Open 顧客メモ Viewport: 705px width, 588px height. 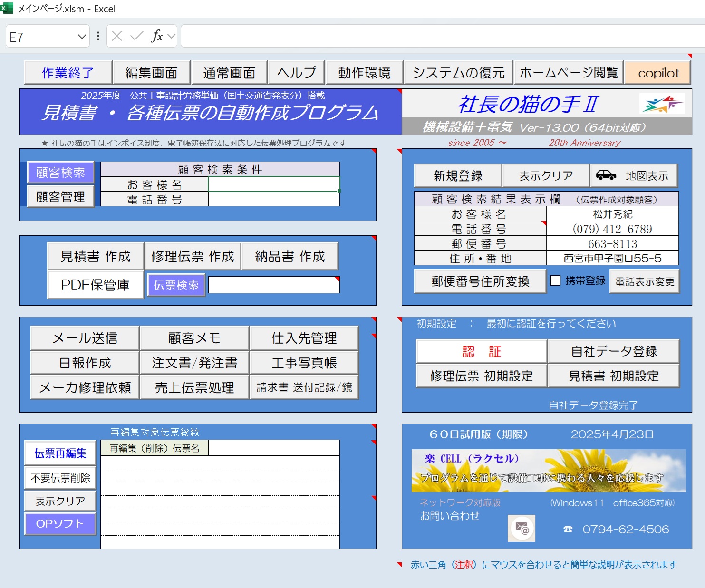(x=194, y=337)
